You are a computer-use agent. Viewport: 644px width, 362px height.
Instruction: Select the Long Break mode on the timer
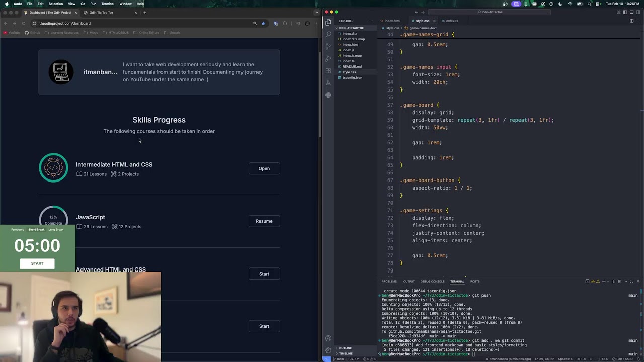[x=56, y=230]
